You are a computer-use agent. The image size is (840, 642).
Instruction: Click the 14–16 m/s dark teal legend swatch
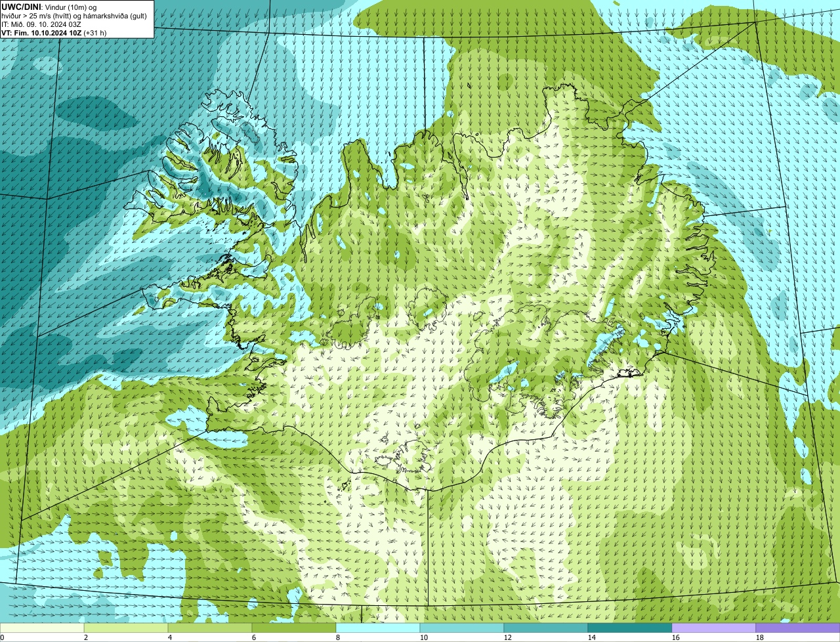coord(630,628)
